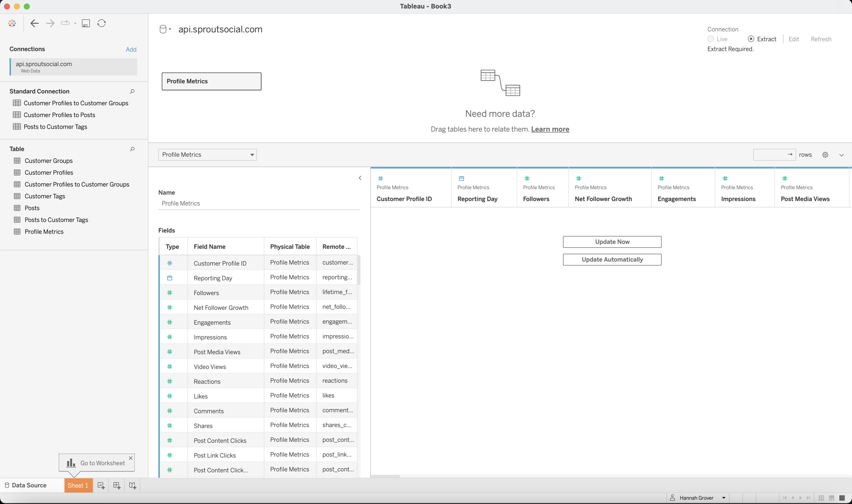Click type icon of Engagements column header
This screenshot has height=504, width=852.
point(662,178)
